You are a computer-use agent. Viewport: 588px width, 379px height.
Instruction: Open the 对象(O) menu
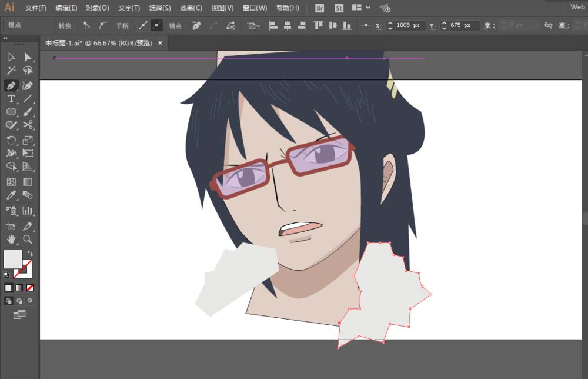click(x=98, y=8)
